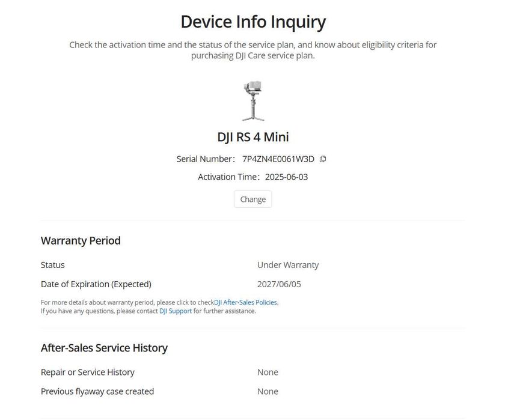This screenshot has width=508, height=420.
Task: Click the DJI RS 4 Mini gimbal image
Action: (253, 101)
